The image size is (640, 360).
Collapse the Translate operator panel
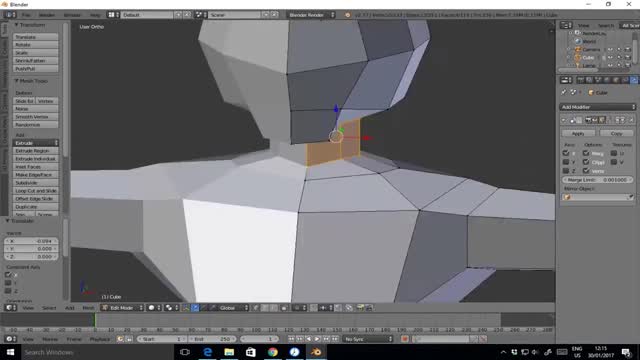pyautogui.click(x=7, y=221)
